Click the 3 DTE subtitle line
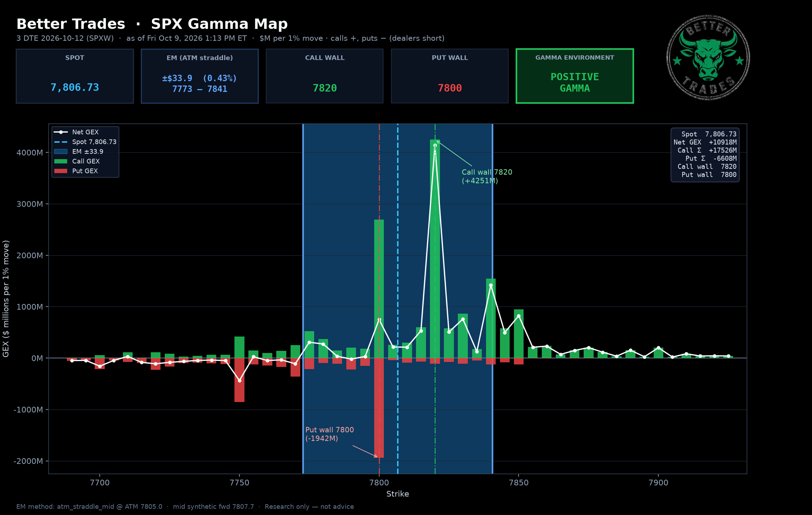This screenshot has height=515, width=812. click(231, 38)
